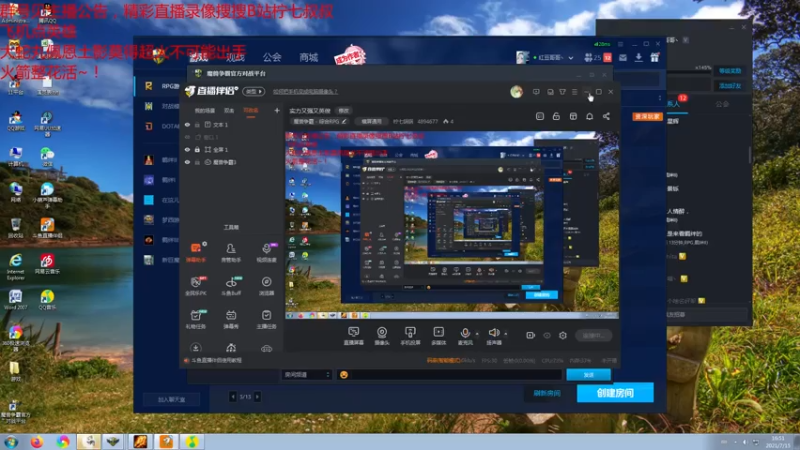Click the notification bell above the preview
Image resolution: width=800 pixels, height=450 pixels.
(589, 116)
